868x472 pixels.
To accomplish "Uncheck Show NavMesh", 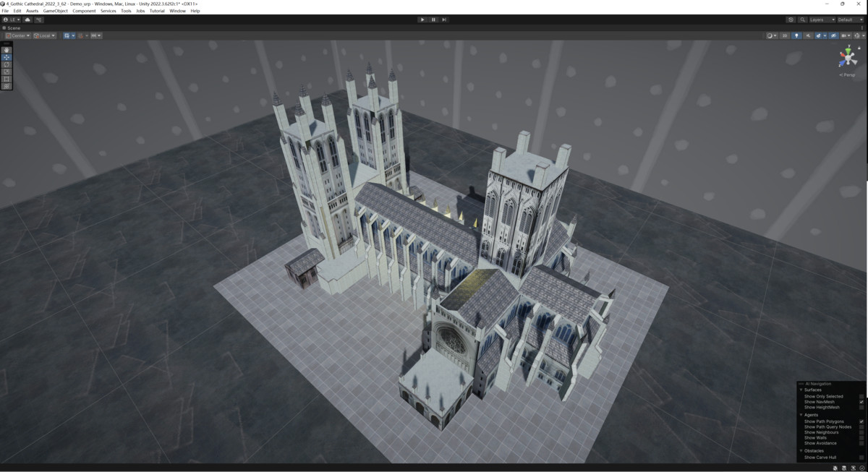I will click(861, 402).
